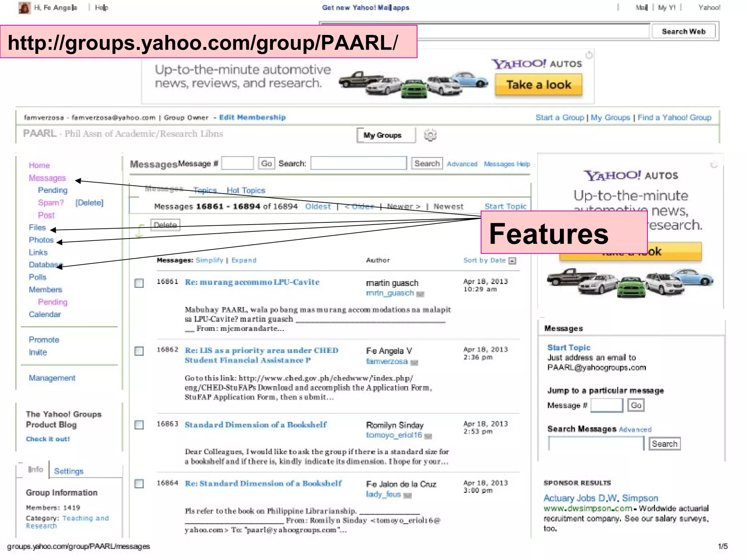Click Start Topic in right Messages panel
Viewport: 747px width, 560px height.
569,347
